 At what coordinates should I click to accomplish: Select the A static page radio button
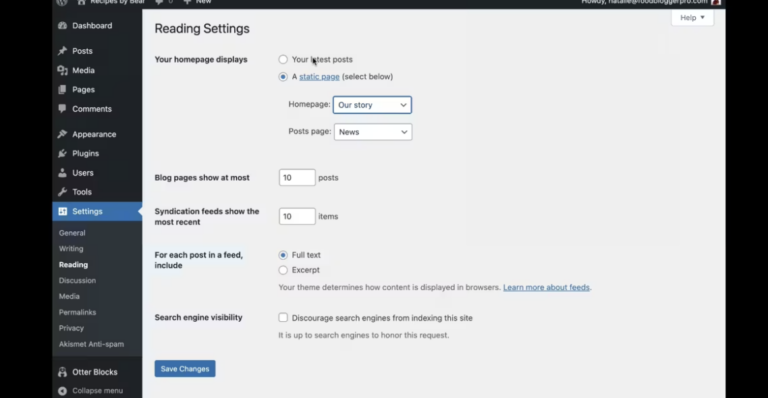point(283,76)
